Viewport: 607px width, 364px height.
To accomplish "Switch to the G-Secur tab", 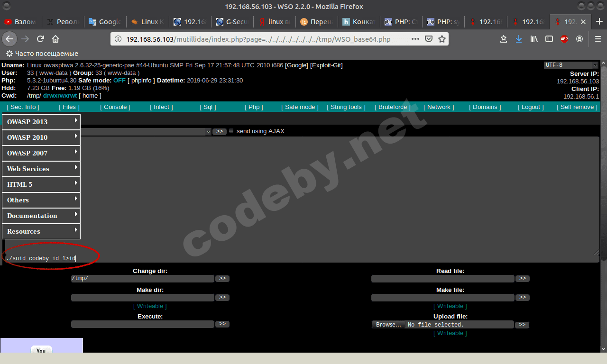I will pyautogui.click(x=232, y=22).
